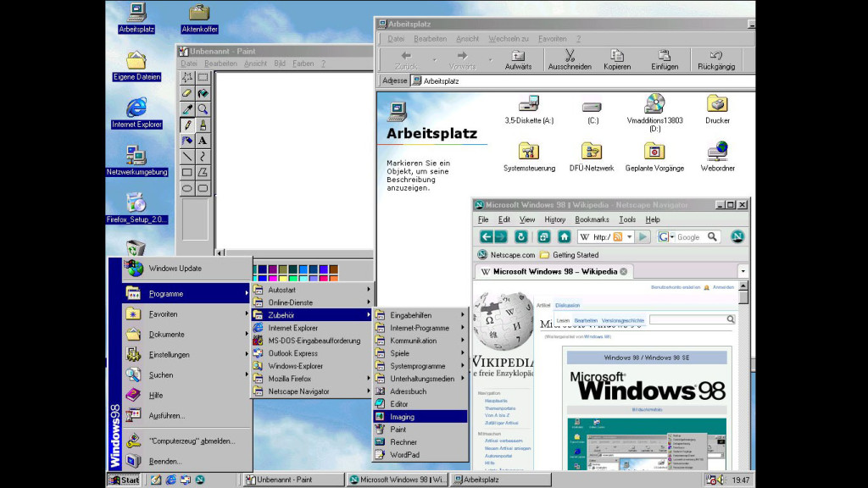Screen dimensions: 868x488
Task: Open the Netscape tab list dropdown
Action: pos(743,271)
